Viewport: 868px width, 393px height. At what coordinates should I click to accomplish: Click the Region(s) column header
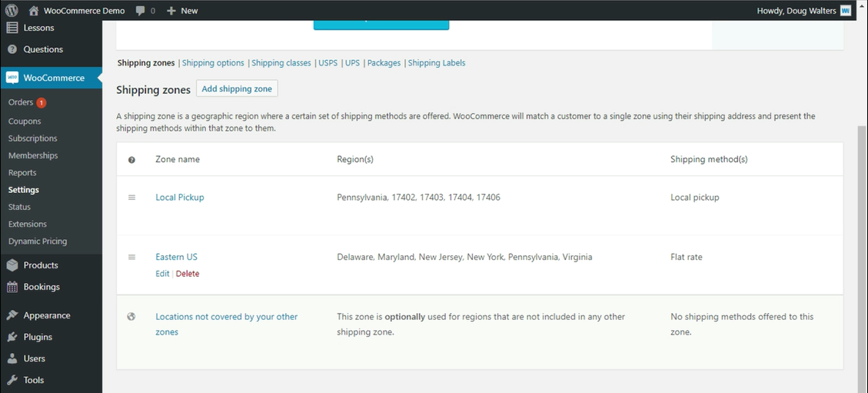355,159
